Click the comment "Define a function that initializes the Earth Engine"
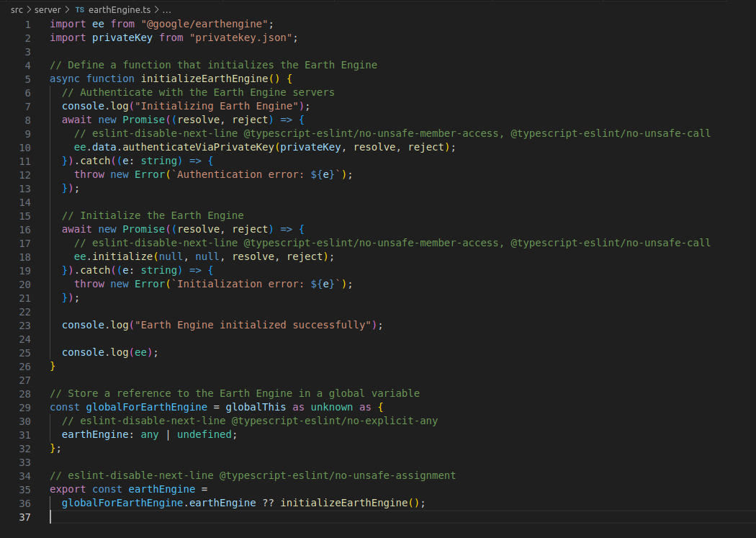Viewport: 756px width, 538px height. coord(214,65)
